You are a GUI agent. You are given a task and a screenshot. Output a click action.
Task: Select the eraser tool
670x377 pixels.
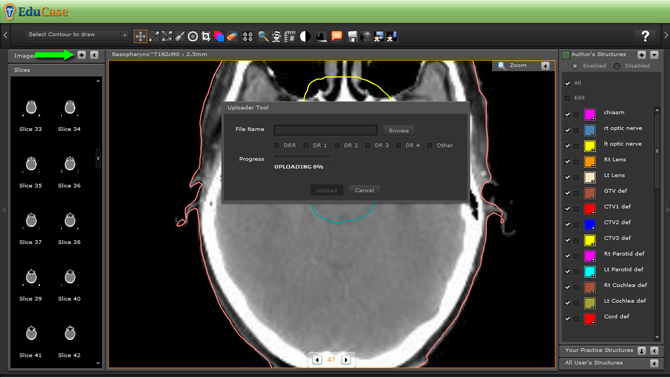tap(232, 36)
